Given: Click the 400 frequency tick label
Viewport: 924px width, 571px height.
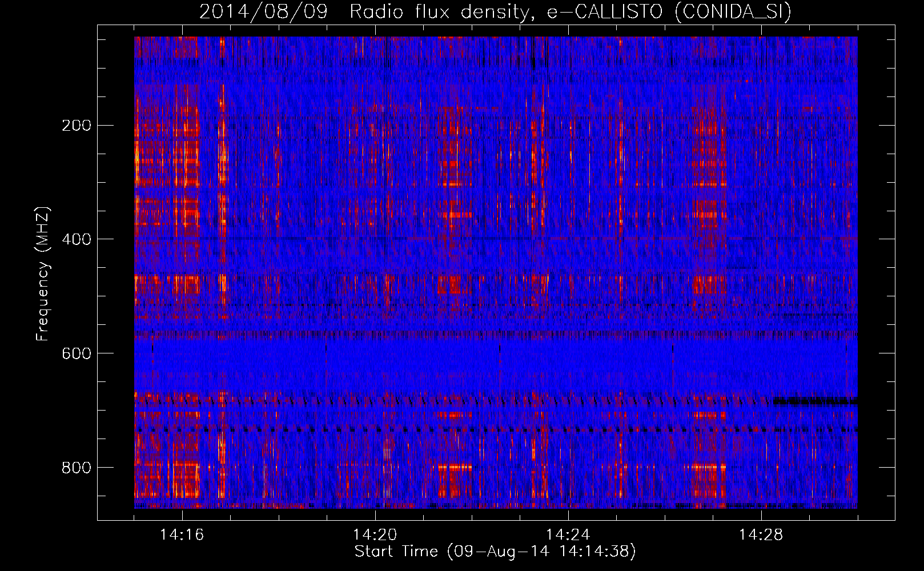Looking at the screenshot, I should point(77,239).
